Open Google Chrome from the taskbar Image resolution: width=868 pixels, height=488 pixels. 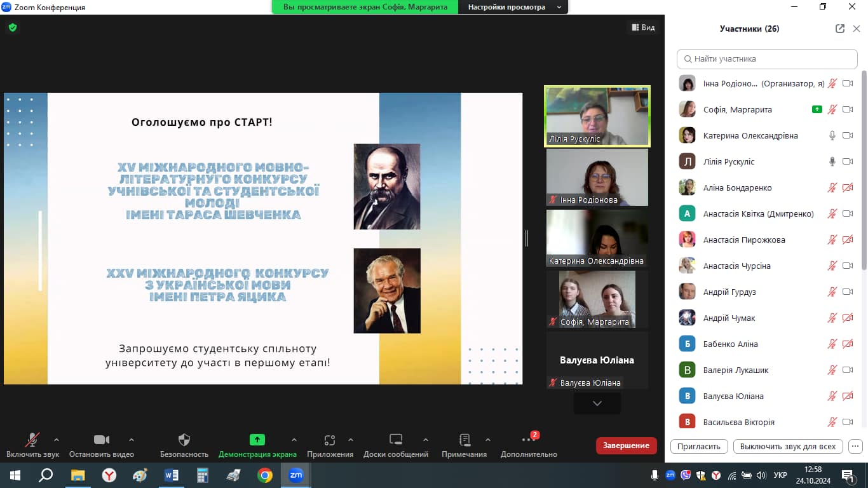click(x=265, y=475)
